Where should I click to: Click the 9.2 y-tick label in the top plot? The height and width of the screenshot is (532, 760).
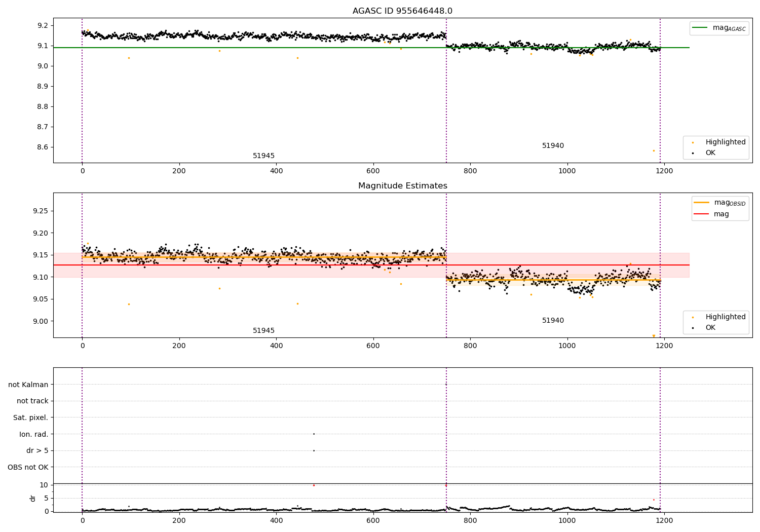[43, 25]
